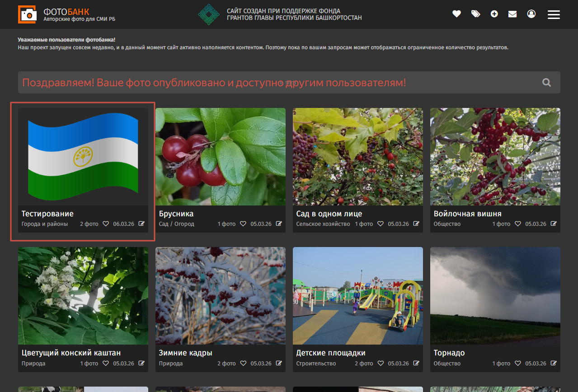Click the add photo plus icon
This screenshot has width=578, height=392.
tap(494, 14)
